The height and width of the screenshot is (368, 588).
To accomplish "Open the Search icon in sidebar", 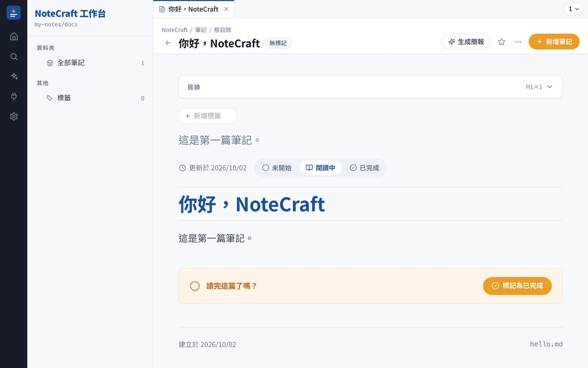I will pyautogui.click(x=14, y=57).
